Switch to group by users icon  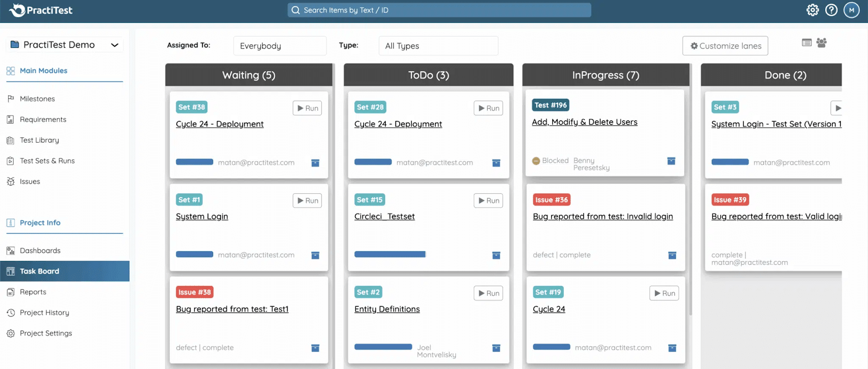point(821,42)
